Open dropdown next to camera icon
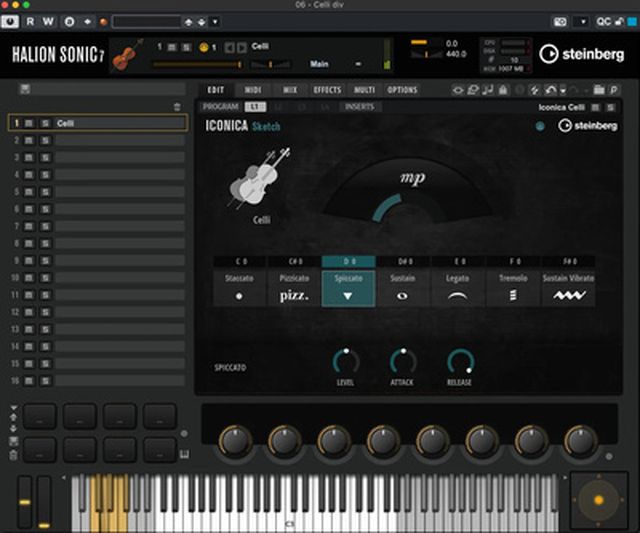Viewport: 640px width, 533px height. pyautogui.click(x=583, y=22)
